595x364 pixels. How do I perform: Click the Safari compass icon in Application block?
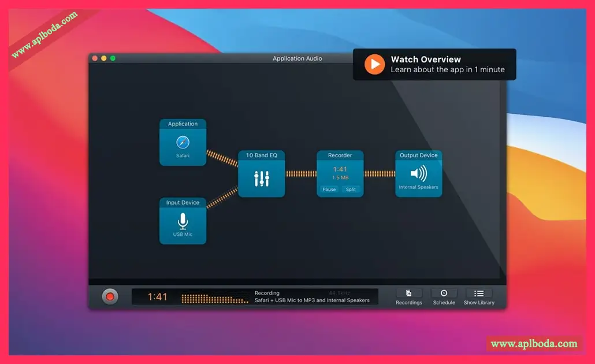[x=183, y=142]
